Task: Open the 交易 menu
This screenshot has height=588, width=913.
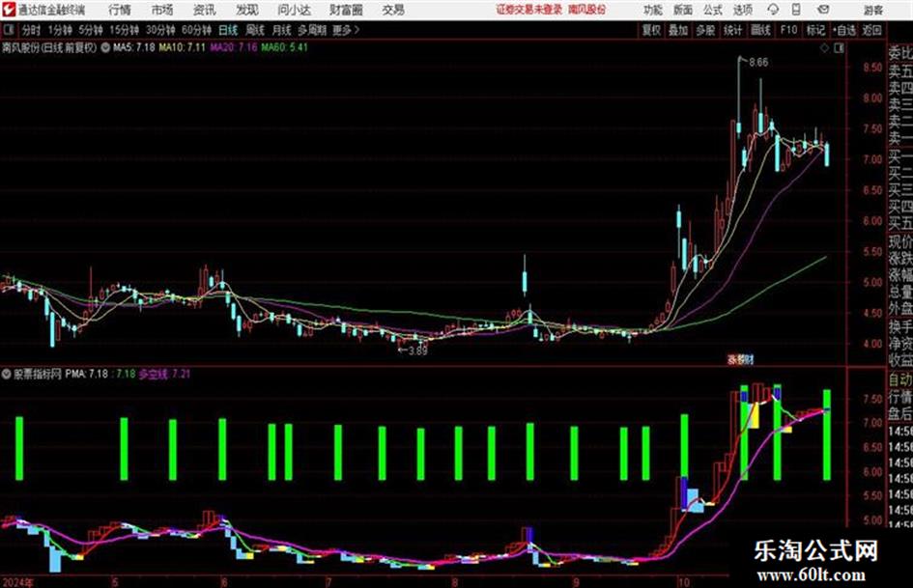Action: tap(393, 10)
